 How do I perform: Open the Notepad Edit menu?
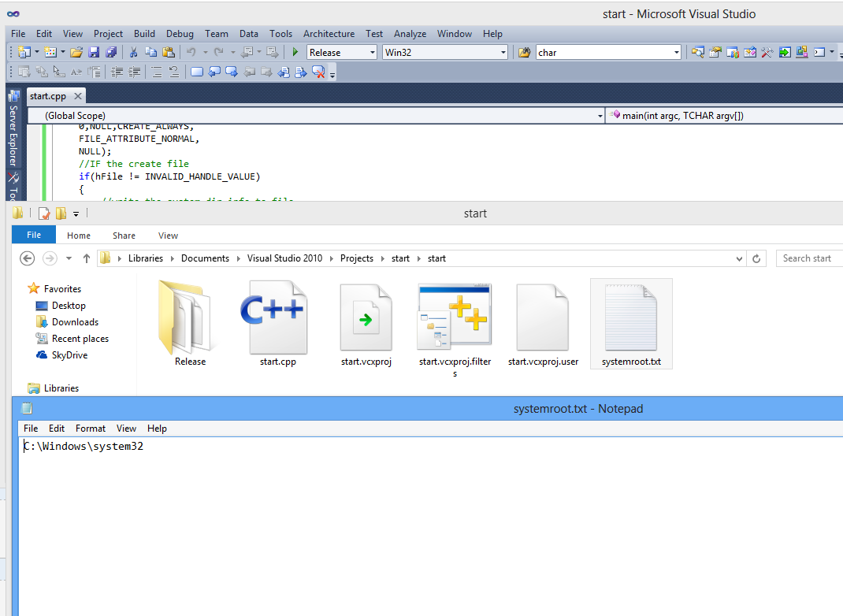coord(57,429)
